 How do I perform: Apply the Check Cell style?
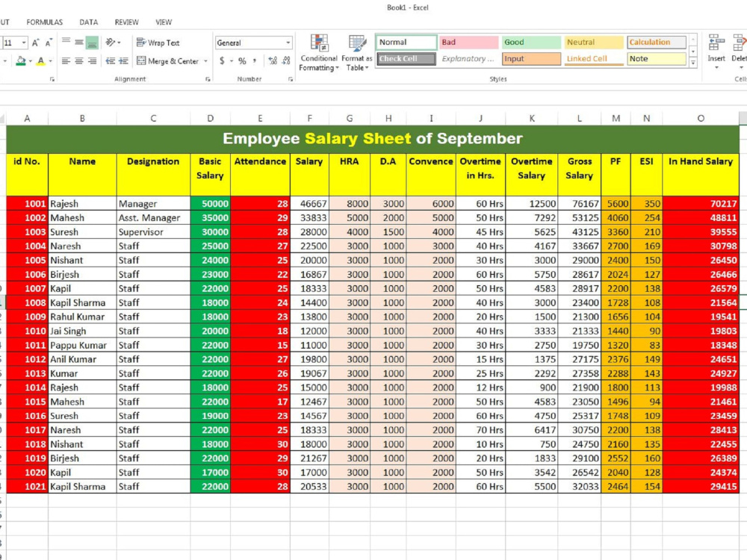point(406,58)
